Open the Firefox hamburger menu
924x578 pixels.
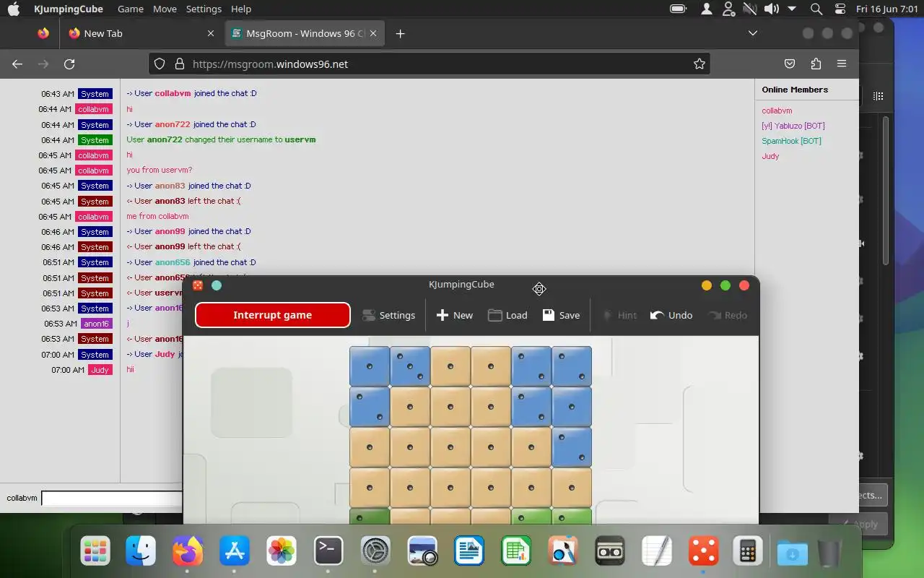click(x=842, y=64)
